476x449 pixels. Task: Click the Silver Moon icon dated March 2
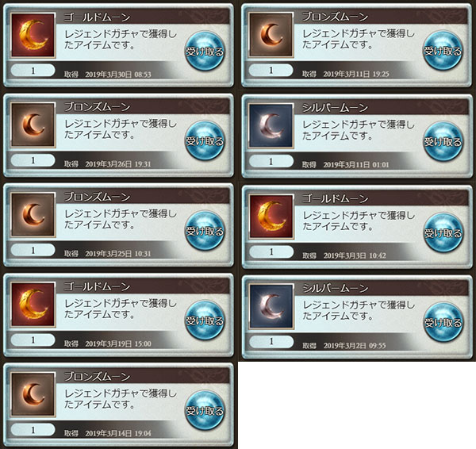271,306
